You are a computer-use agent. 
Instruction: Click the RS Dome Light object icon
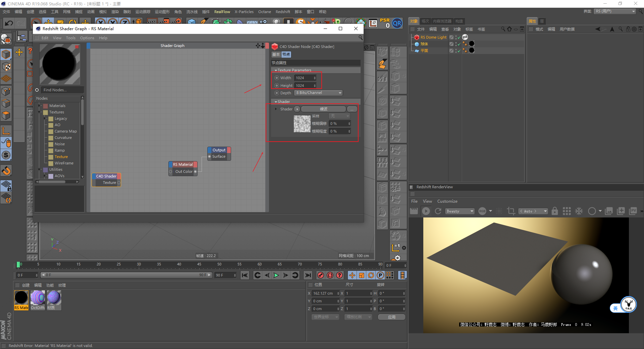click(x=417, y=37)
